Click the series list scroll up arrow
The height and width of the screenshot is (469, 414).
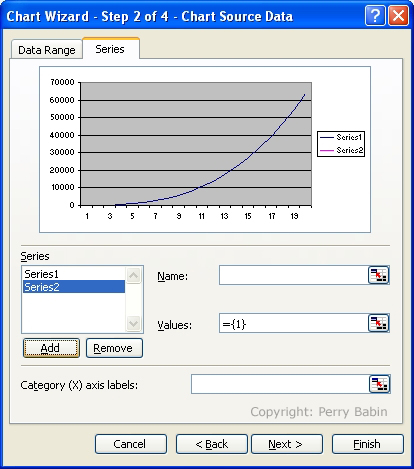134,275
